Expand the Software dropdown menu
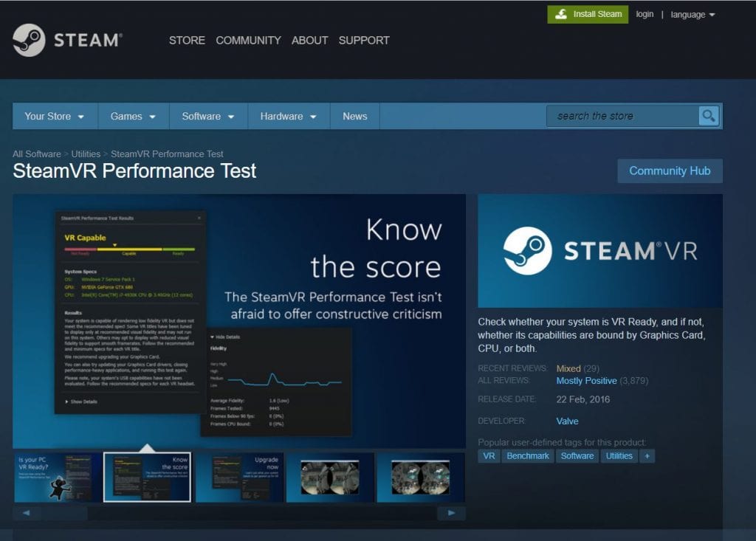The image size is (756, 541). click(207, 116)
